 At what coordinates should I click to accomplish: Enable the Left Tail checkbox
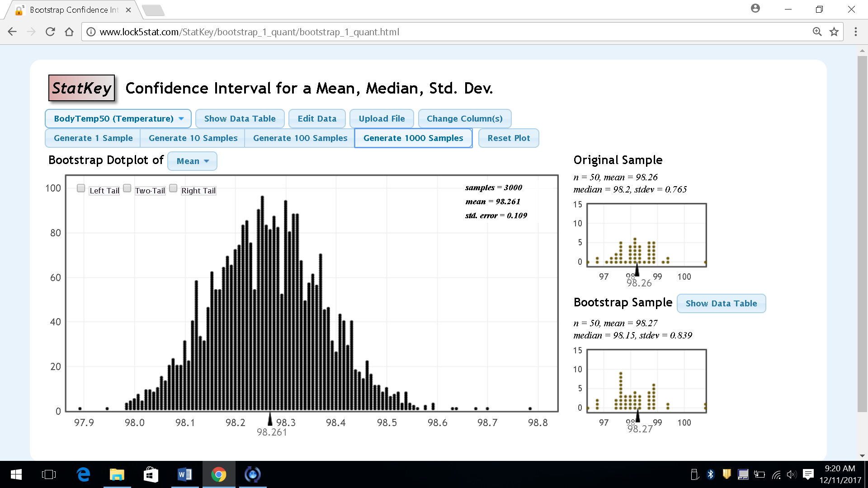81,188
